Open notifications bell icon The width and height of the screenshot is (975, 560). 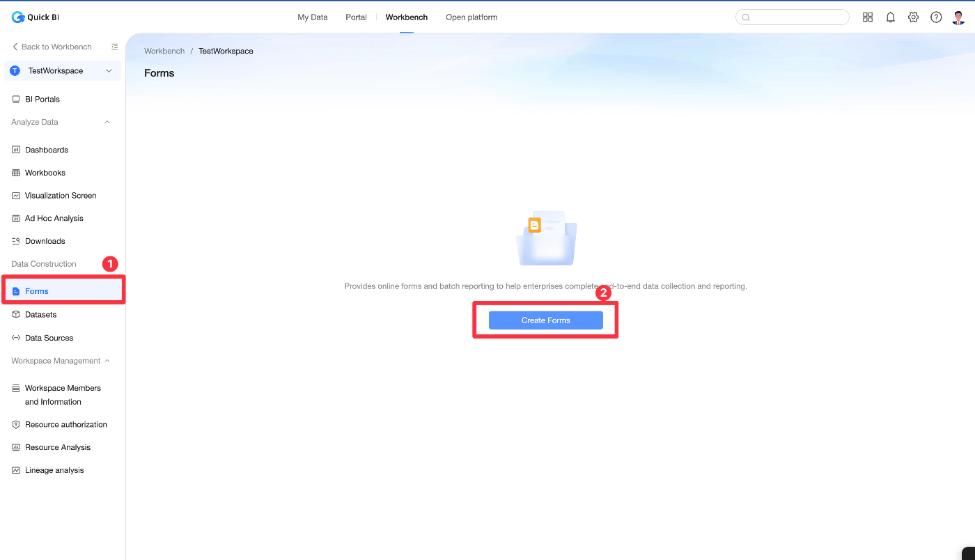(x=891, y=17)
